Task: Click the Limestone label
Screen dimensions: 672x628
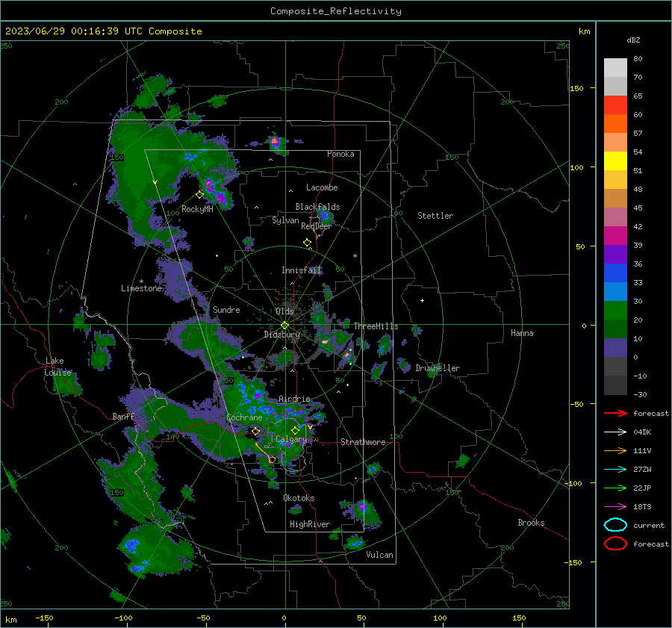Action: pyautogui.click(x=141, y=288)
